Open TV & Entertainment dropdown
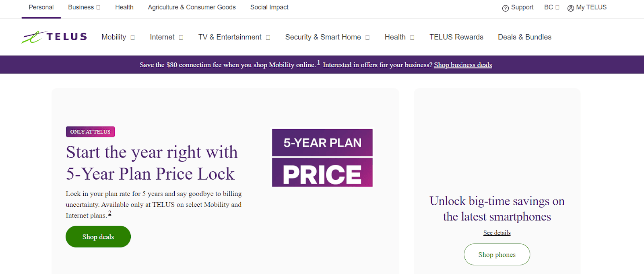Image resolution: width=644 pixels, height=274 pixels. 234,37
